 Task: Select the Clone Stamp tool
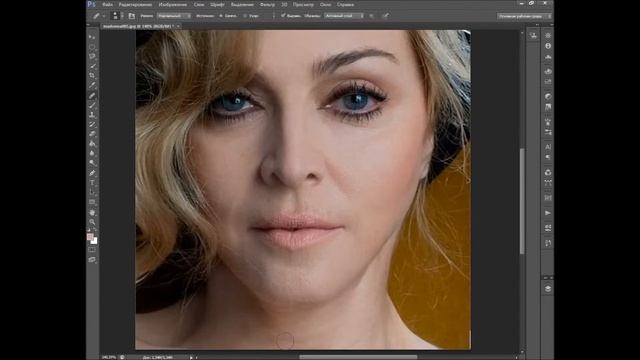[92, 116]
